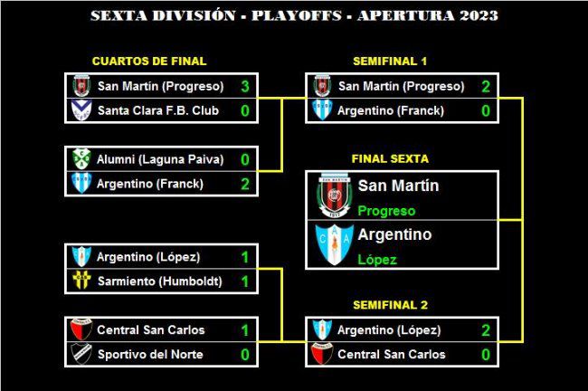The width and height of the screenshot is (588, 391).
Task: Click Santa Clara F.B. Club team name
Action: (158, 110)
